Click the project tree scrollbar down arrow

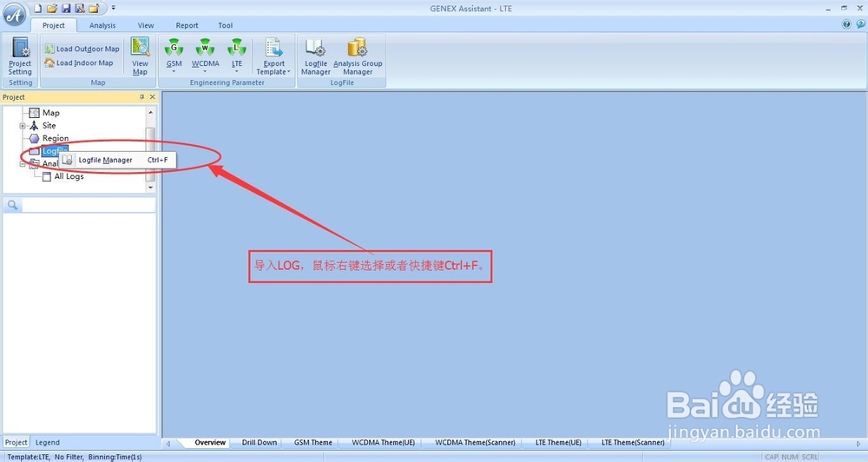tap(150, 188)
